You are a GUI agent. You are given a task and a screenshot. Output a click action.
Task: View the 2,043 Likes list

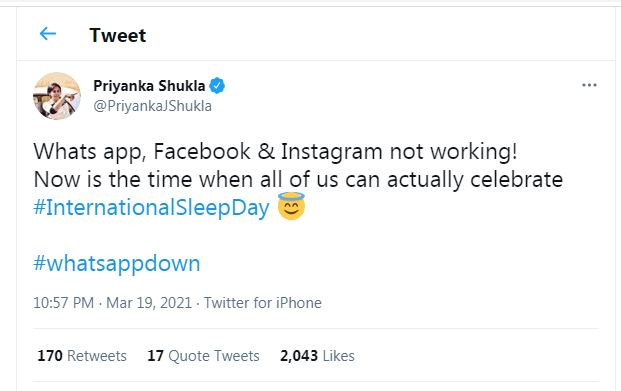pos(317,356)
